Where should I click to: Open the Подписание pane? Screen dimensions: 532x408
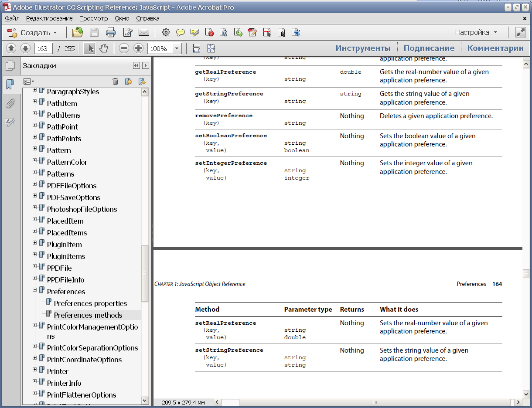tap(429, 48)
